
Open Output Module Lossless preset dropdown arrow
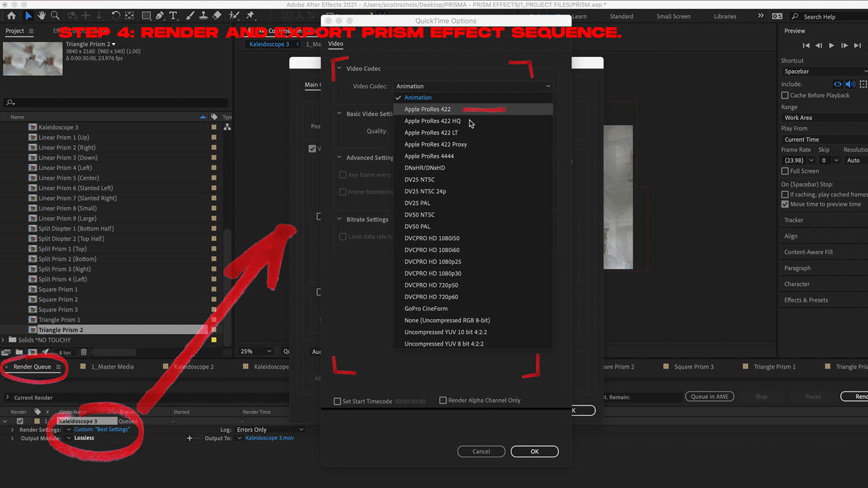pyautogui.click(x=69, y=438)
